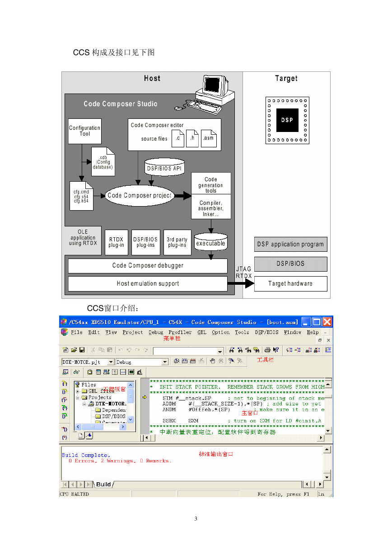
Task: Click the '0 Errors, 2 Warnings, 0 Remarks.' line
Action: click(x=120, y=461)
